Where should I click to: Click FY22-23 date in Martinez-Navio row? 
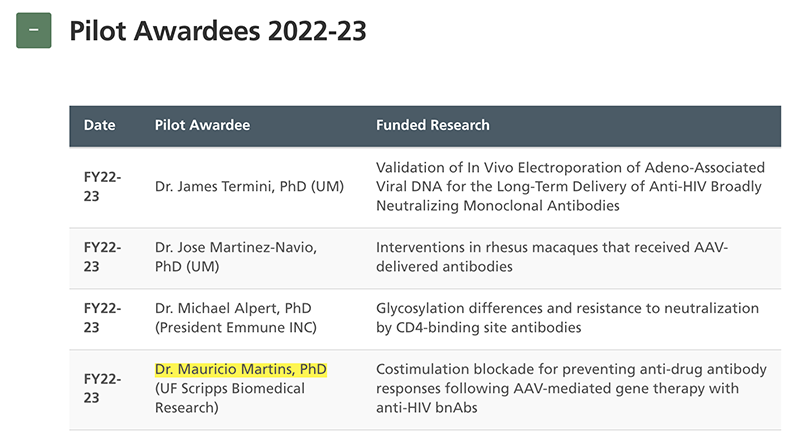coord(102,257)
